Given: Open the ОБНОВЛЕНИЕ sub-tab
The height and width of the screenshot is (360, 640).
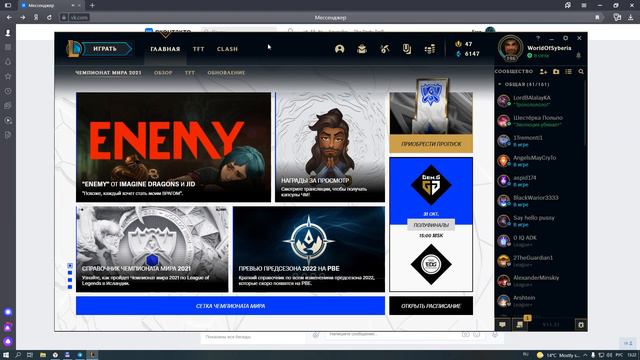Looking at the screenshot, I should click(x=226, y=73).
